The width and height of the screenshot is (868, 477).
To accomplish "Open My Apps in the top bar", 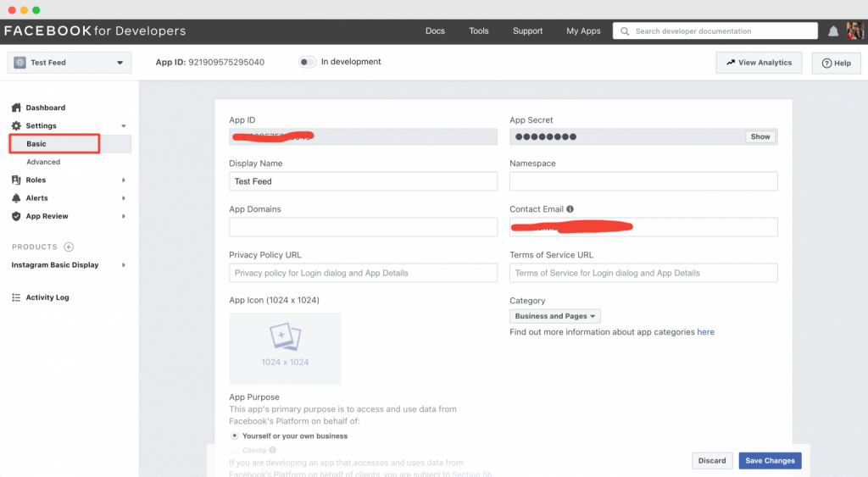I will tap(583, 31).
